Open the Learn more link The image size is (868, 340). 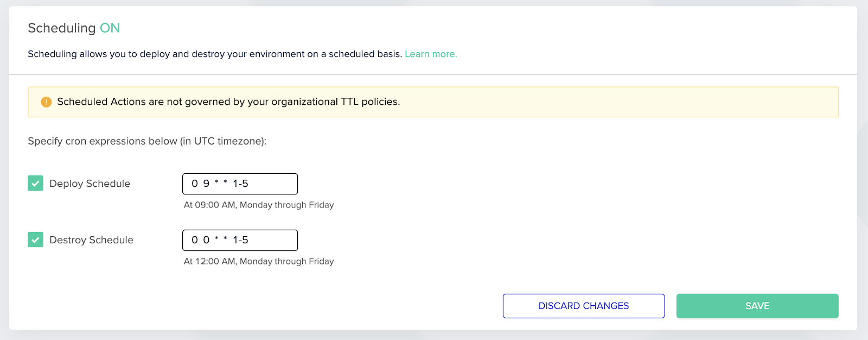coord(431,54)
